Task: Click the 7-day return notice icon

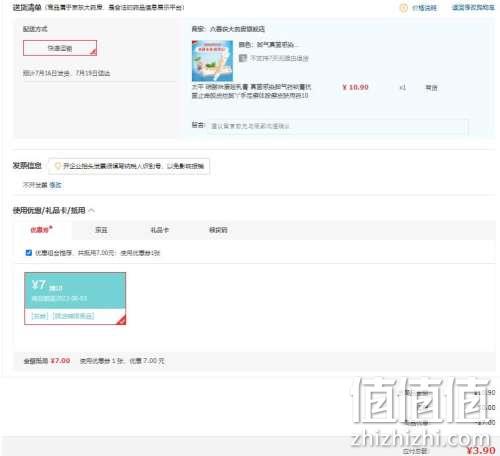Action: pos(243,58)
